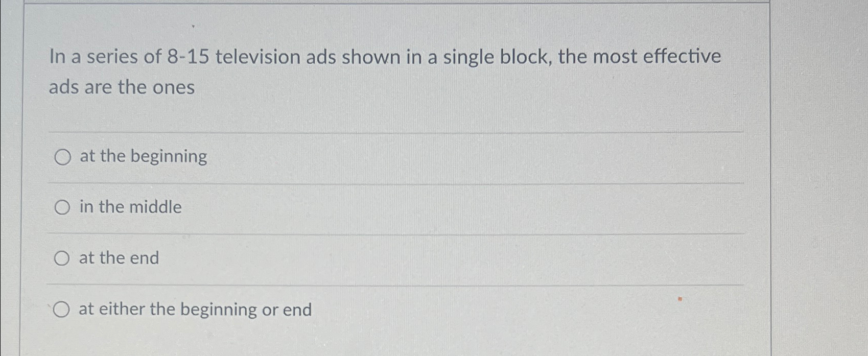Viewport: 868px width, 356px height.
Task: Click the answer row containing "at the beginning"
Action: [x=358, y=157]
